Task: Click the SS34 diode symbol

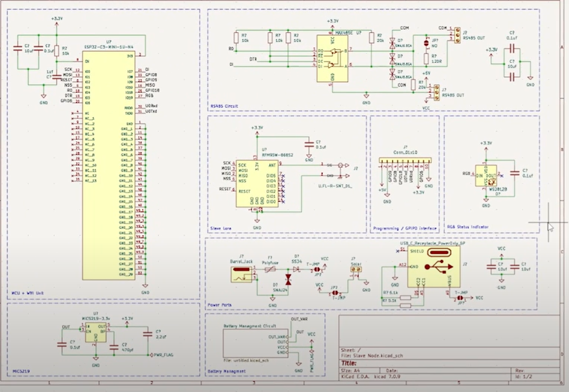Action: (x=297, y=269)
